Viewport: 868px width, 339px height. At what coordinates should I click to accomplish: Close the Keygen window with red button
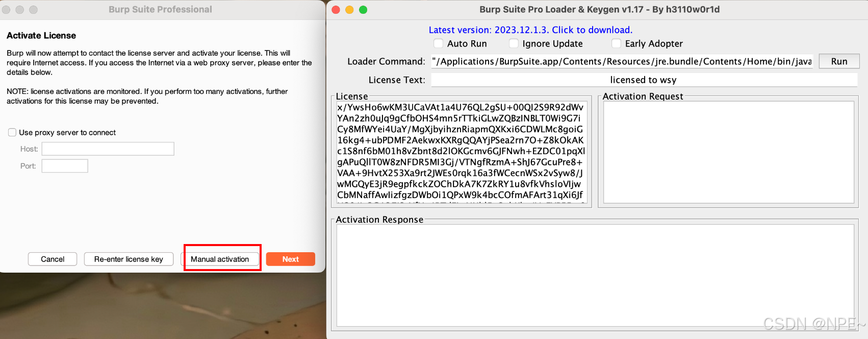[x=336, y=10]
